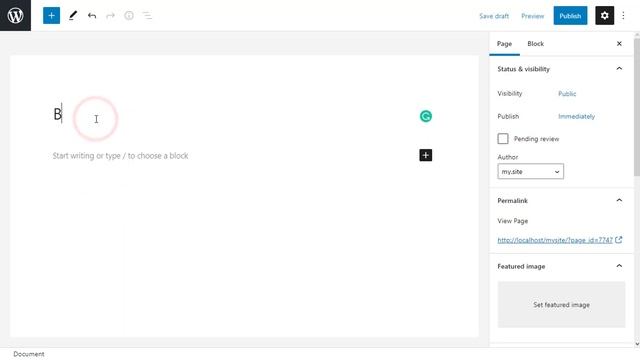
Task: Collapse the Permalink section
Action: [x=619, y=200]
